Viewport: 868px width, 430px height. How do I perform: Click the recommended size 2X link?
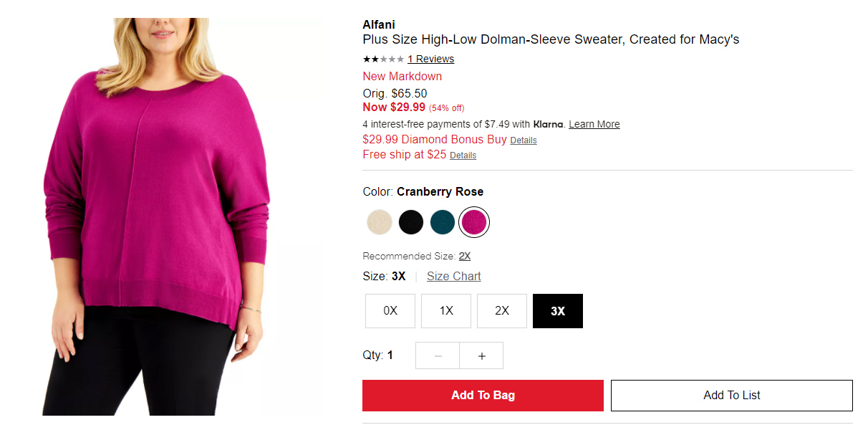click(x=465, y=256)
